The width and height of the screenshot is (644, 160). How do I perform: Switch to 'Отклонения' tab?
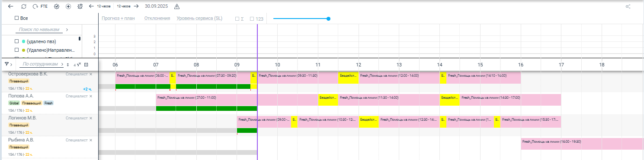click(x=157, y=19)
